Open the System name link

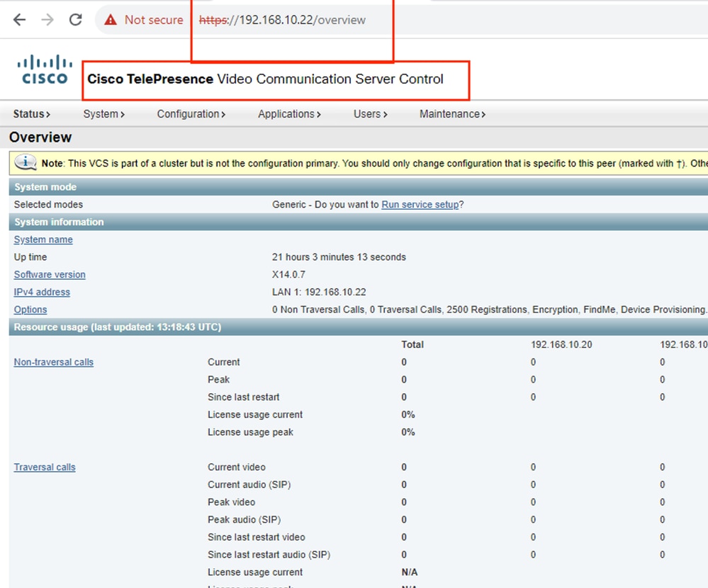pyautogui.click(x=43, y=239)
